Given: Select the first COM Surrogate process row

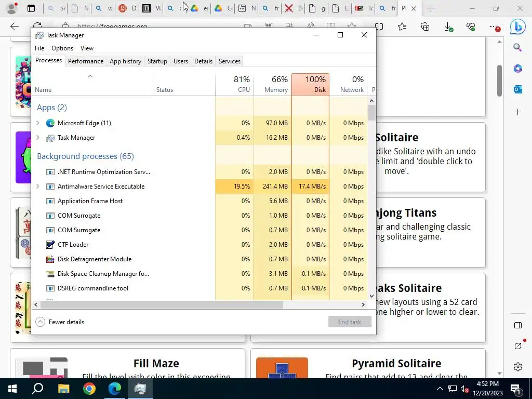Looking at the screenshot, I should tap(199, 216).
